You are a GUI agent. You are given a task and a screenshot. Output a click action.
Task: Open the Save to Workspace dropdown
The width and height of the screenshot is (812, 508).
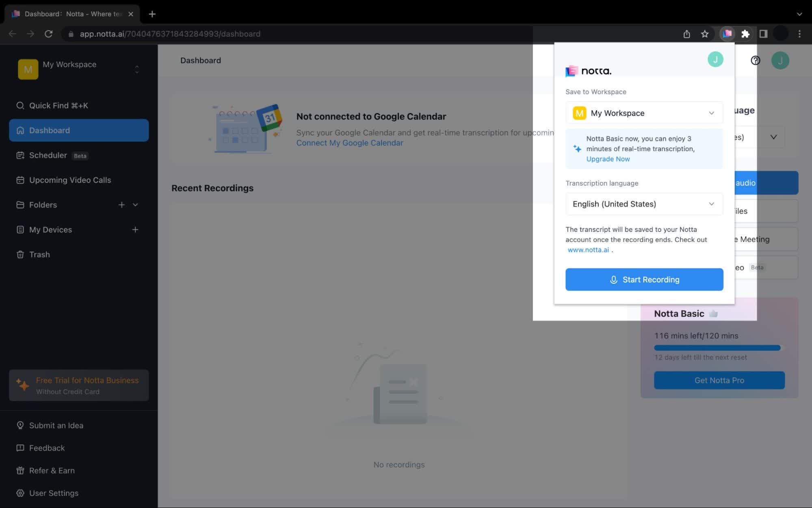(644, 113)
